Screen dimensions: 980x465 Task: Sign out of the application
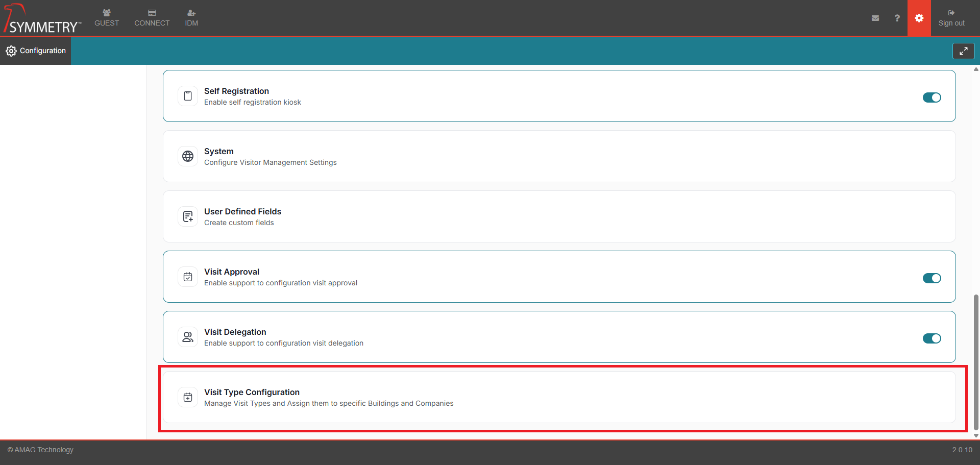pos(951,18)
